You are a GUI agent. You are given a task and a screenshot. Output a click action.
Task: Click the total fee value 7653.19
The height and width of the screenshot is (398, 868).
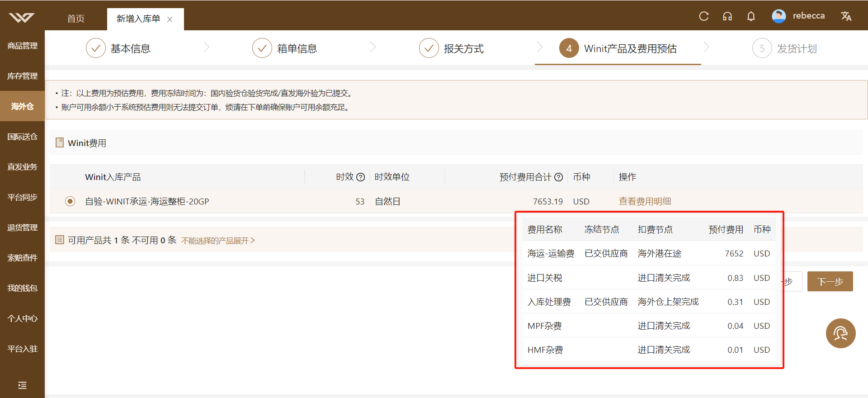[x=548, y=201]
